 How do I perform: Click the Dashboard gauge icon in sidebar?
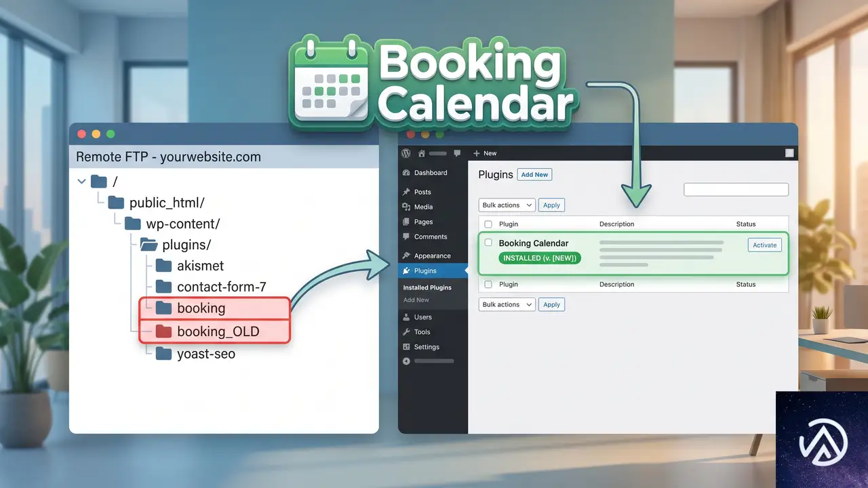coord(406,173)
